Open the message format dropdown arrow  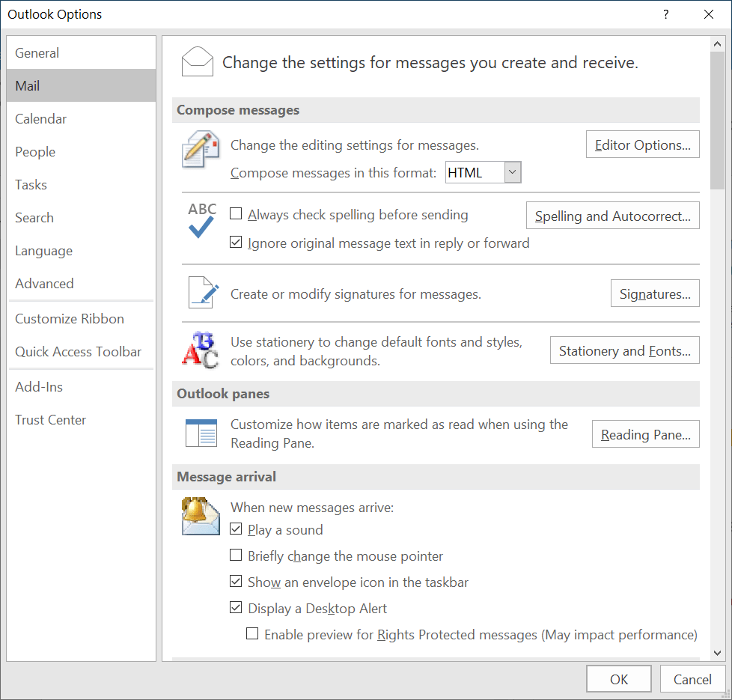pyautogui.click(x=513, y=172)
